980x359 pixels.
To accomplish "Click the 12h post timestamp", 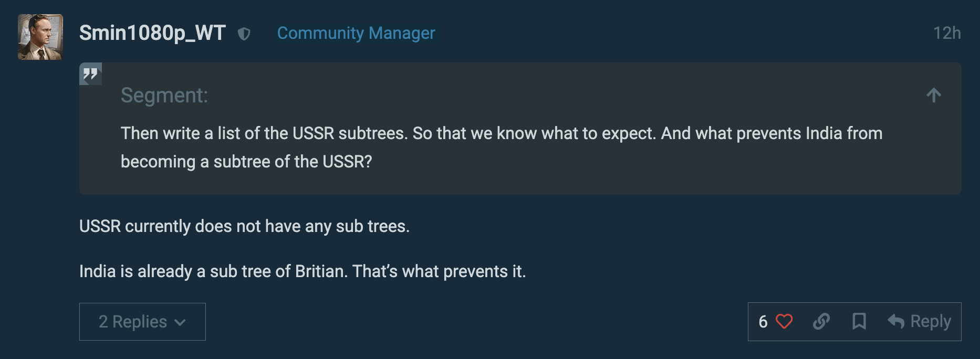I will point(946,33).
